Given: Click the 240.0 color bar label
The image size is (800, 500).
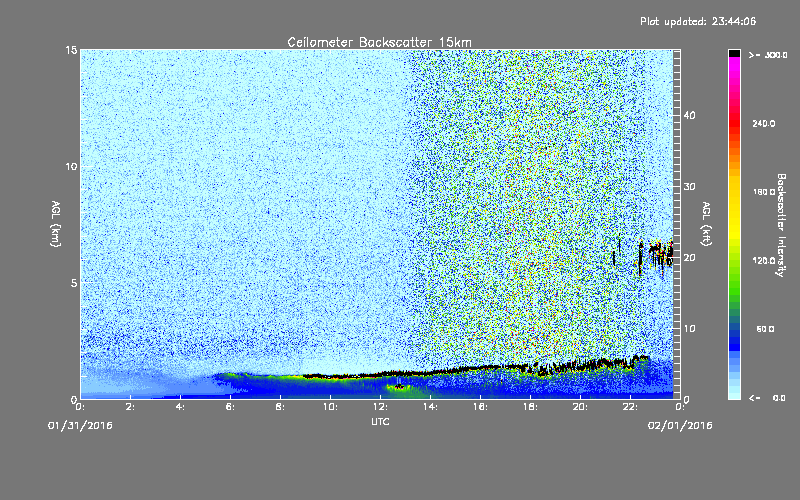Looking at the screenshot, I should click(764, 124).
